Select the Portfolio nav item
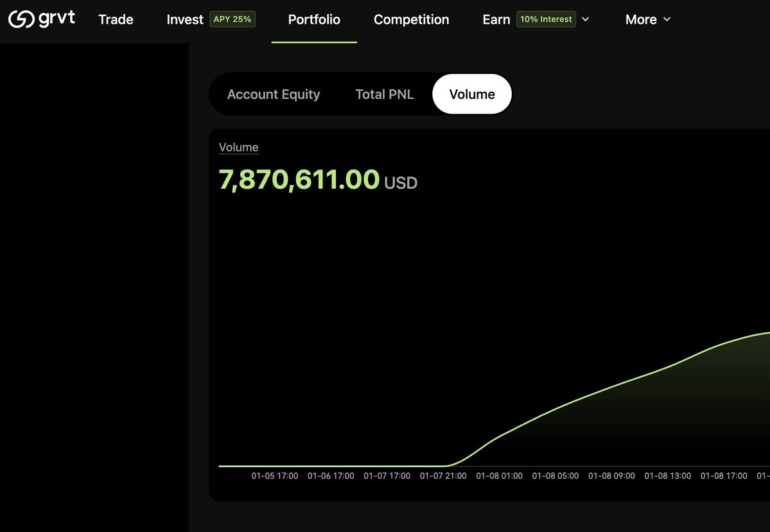This screenshot has height=532, width=770. click(314, 19)
